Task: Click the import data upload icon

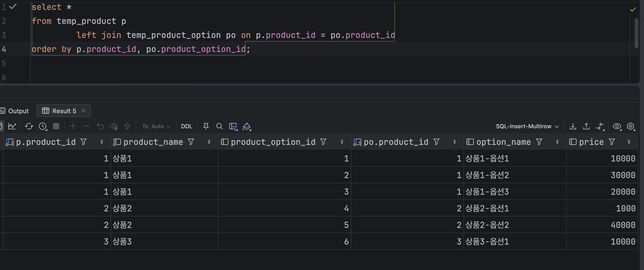Action: [x=586, y=126]
